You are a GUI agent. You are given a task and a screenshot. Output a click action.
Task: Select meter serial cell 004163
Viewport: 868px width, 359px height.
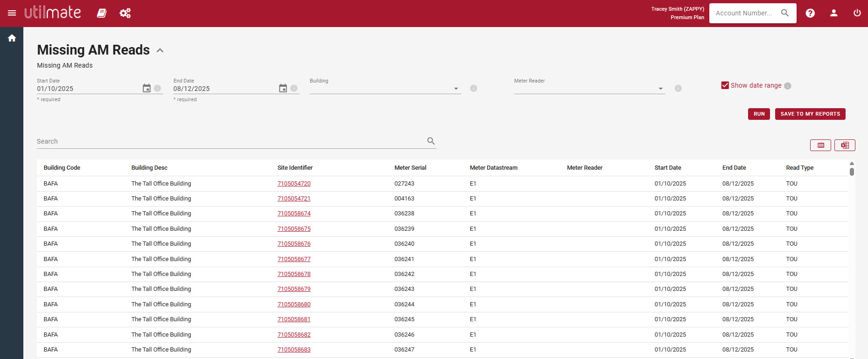[x=404, y=199]
